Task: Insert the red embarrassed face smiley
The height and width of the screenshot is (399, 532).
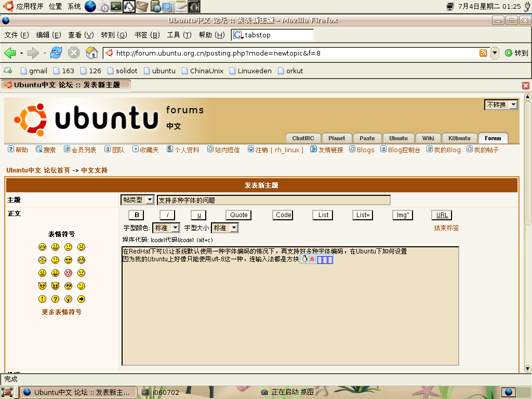Action: [x=68, y=273]
